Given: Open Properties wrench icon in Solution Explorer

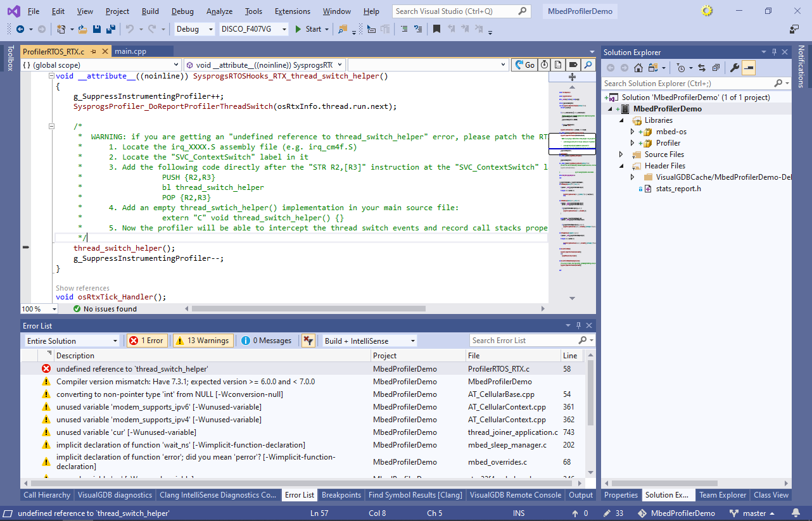Looking at the screenshot, I should pyautogui.click(x=735, y=68).
